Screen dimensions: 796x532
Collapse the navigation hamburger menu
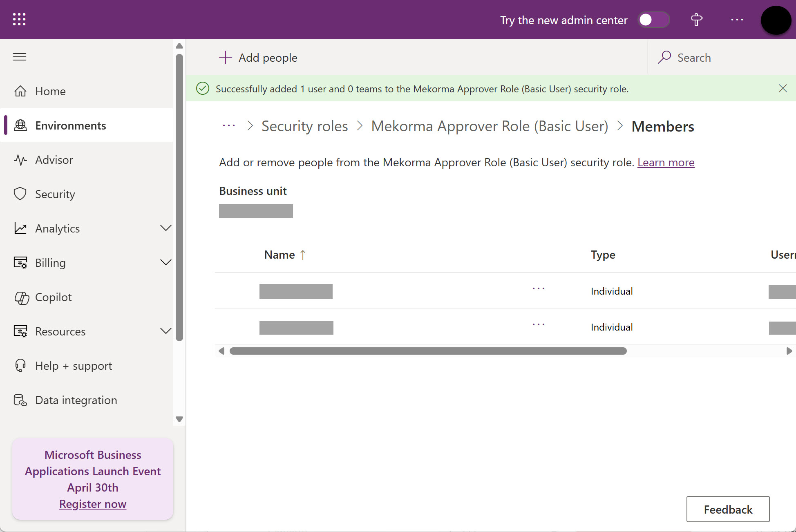click(20, 57)
